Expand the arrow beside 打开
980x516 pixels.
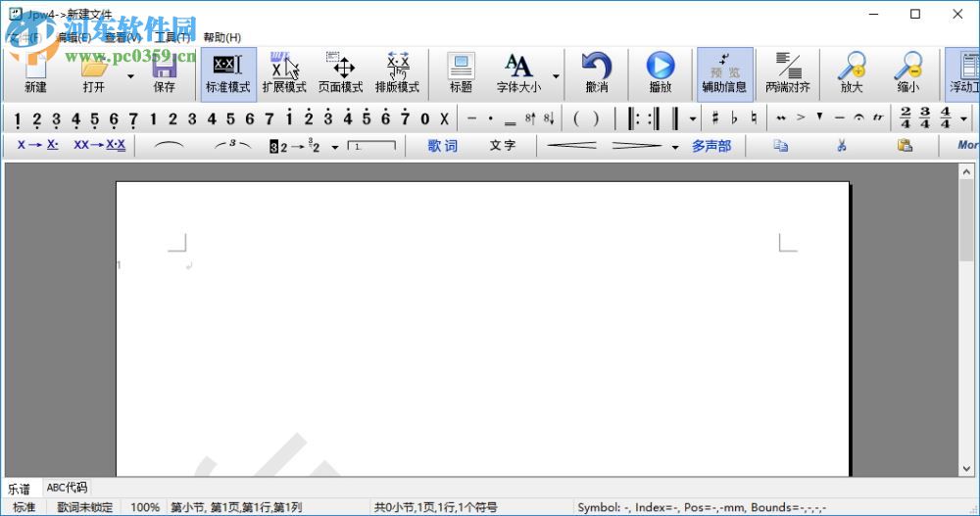[130, 76]
